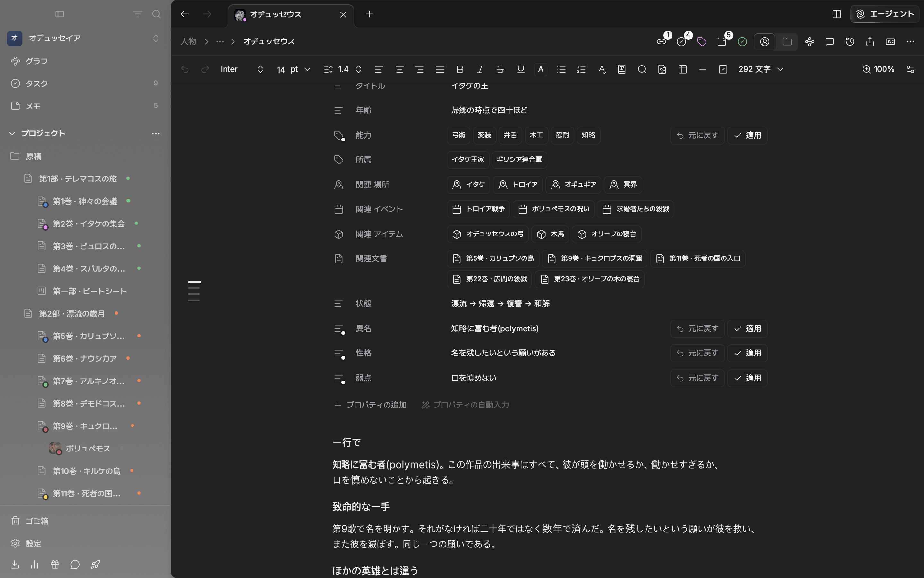Viewport: 924px width, 578px height.
Task: Open the pink tag icon
Action: [702, 42]
